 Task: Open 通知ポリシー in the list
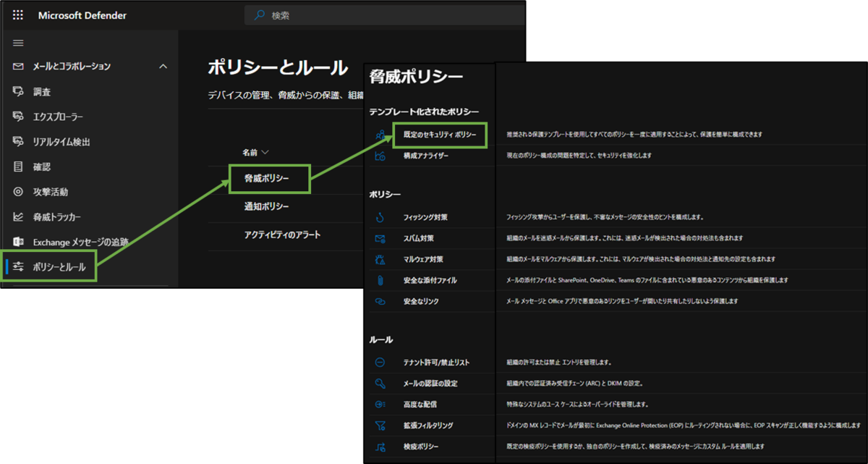point(267,207)
